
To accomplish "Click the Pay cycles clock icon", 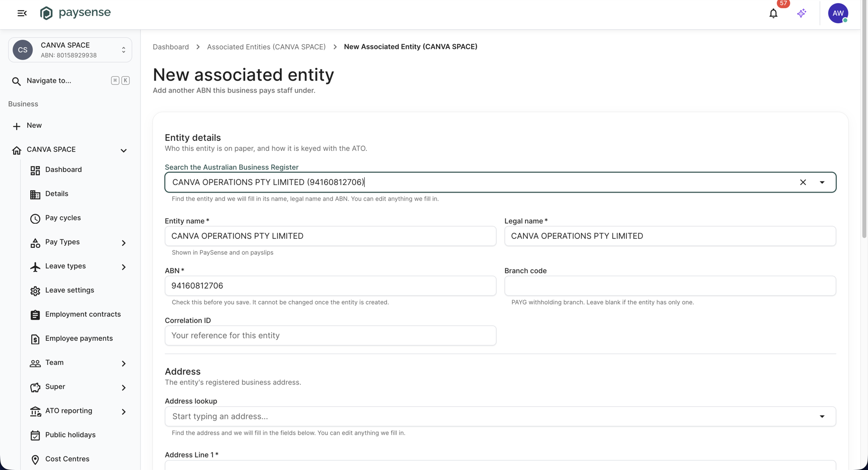I will (x=35, y=218).
